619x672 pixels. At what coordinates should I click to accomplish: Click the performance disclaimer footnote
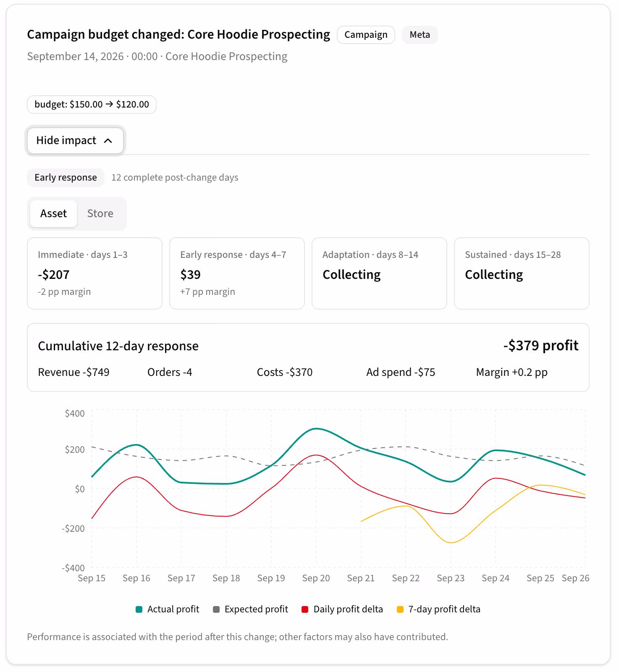coord(238,637)
